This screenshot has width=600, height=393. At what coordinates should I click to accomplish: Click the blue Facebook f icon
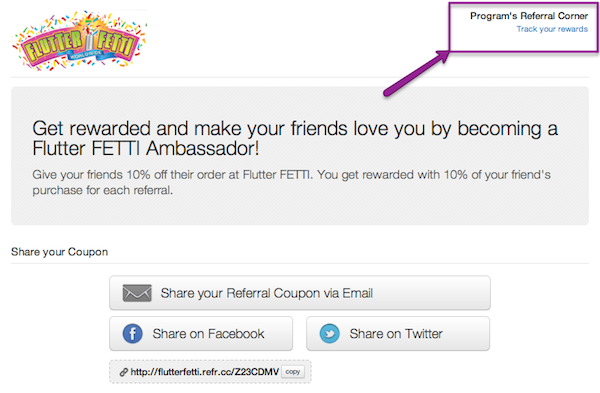(x=132, y=334)
